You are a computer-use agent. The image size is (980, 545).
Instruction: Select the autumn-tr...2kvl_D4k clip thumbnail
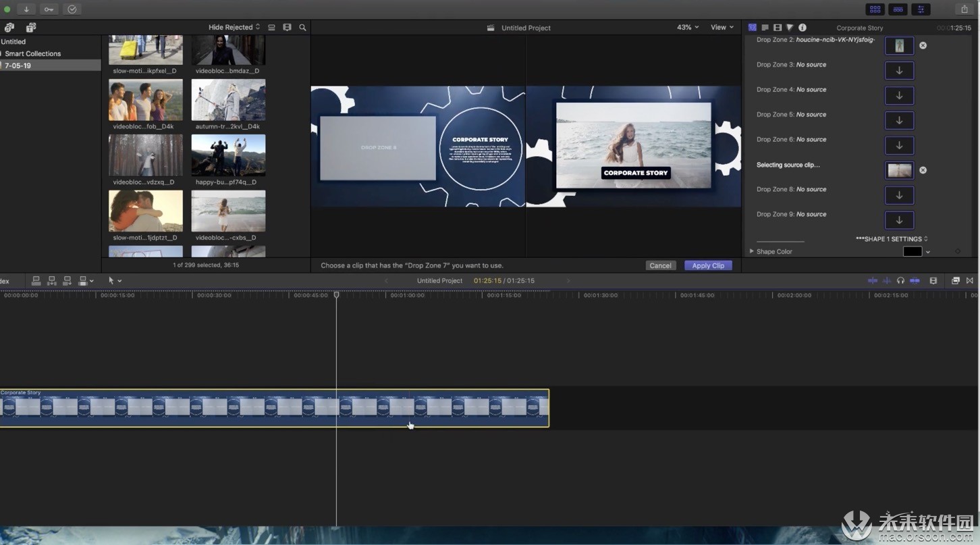(x=228, y=100)
